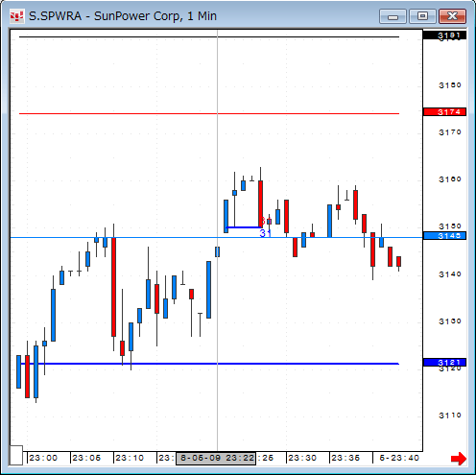
Task: Click the 3140 price scale label
Action: (450, 274)
